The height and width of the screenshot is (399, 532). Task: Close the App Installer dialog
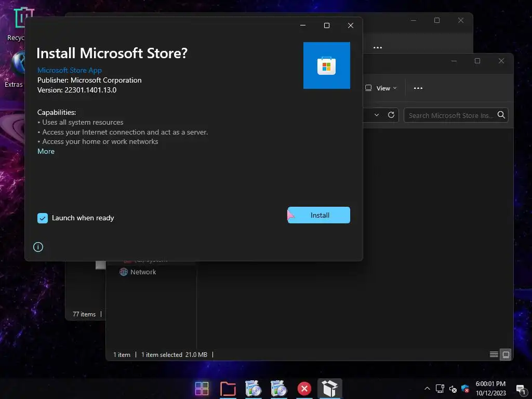coord(351,25)
